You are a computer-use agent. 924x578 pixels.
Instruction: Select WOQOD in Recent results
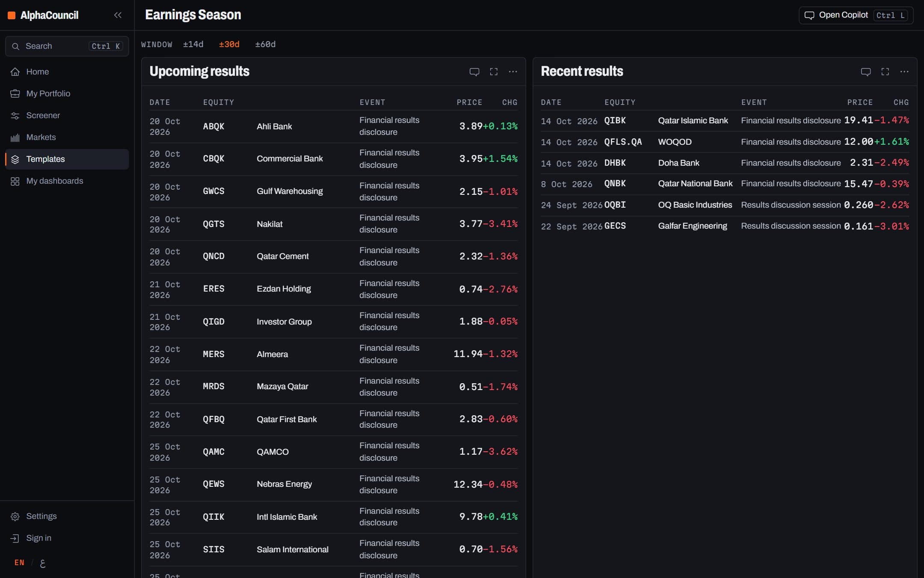(675, 142)
